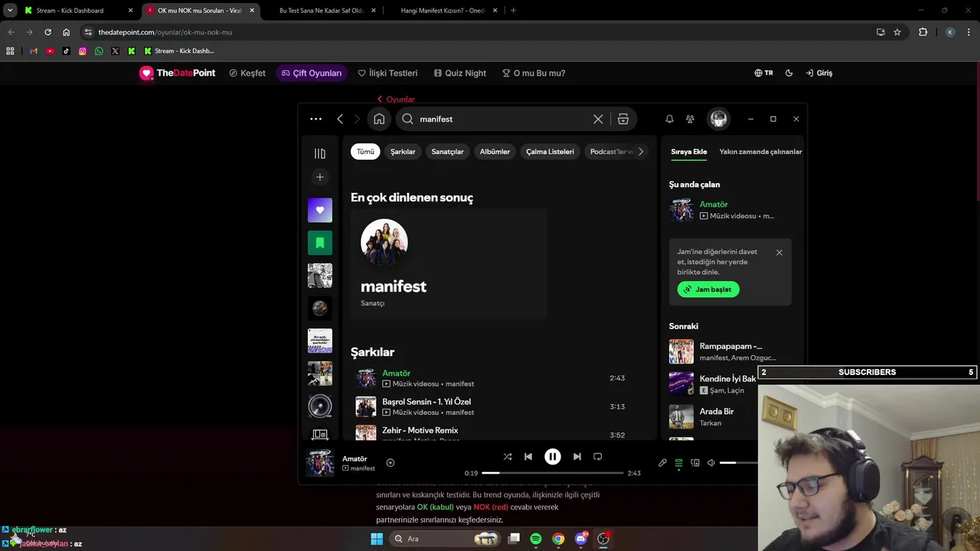Toggle the queue panel icon in player
The image size is (980, 551).
pos(678,463)
